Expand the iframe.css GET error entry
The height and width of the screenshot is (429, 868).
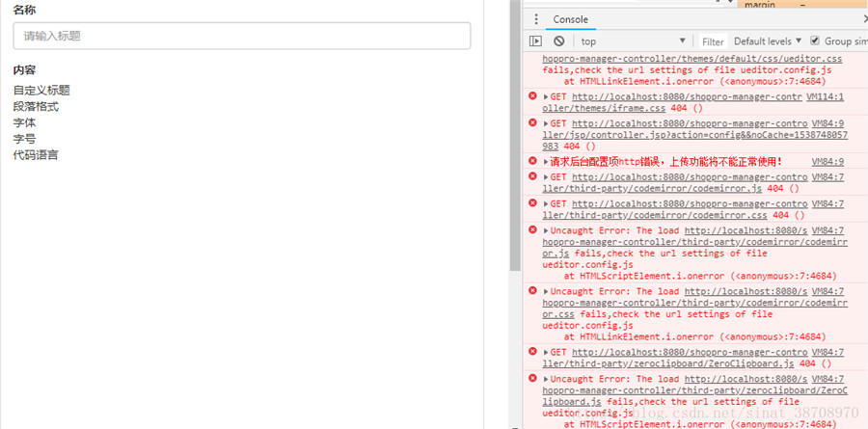pyautogui.click(x=547, y=96)
